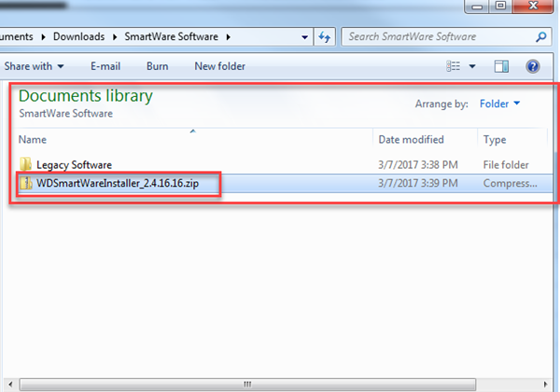Click the New folder button

tap(219, 66)
